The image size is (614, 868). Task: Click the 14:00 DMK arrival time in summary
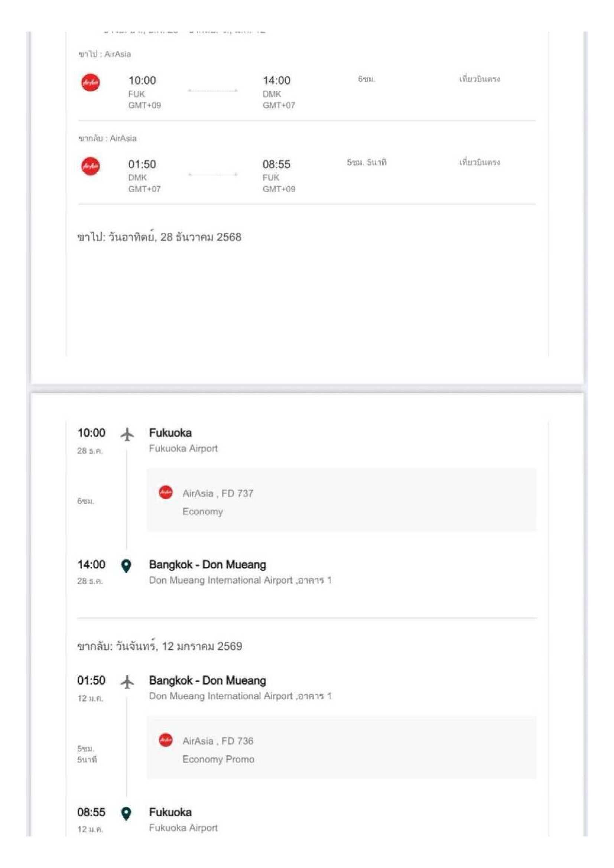pyautogui.click(x=277, y=81)
